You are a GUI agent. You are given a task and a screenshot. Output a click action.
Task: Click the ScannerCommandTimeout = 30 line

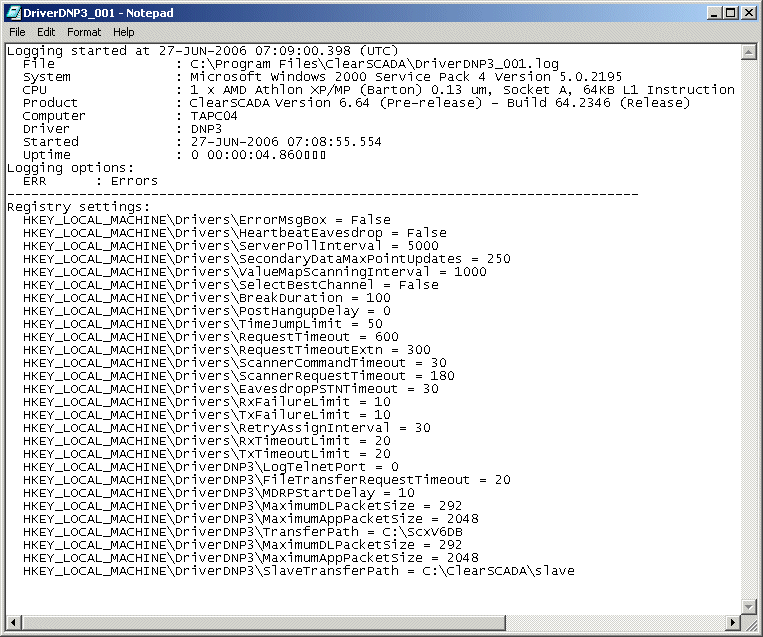(x=235, y=363)
